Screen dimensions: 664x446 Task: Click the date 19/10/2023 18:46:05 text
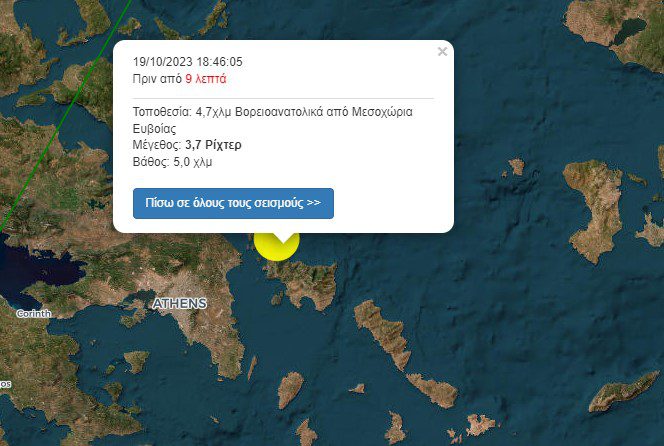coord(188,62)
